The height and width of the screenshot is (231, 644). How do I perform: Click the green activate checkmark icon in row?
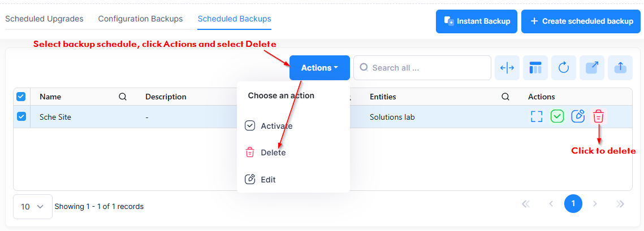point(557,116)
